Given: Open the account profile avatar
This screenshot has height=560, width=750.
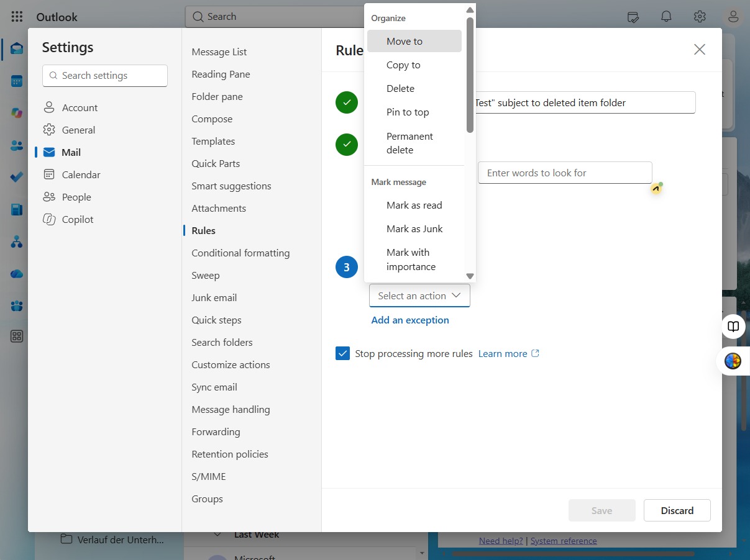Looking at the screenshot, I should click(733, 17).
